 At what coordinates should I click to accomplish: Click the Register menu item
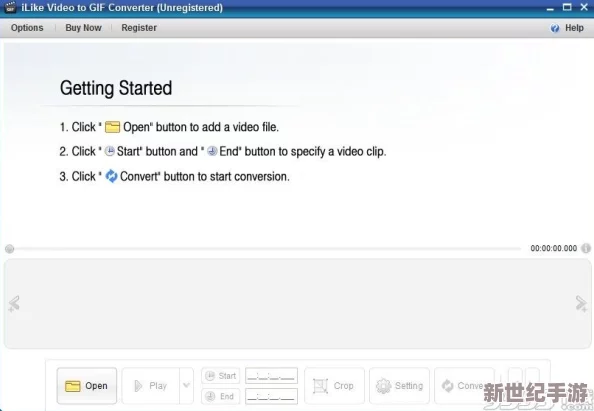click(139, 28)
